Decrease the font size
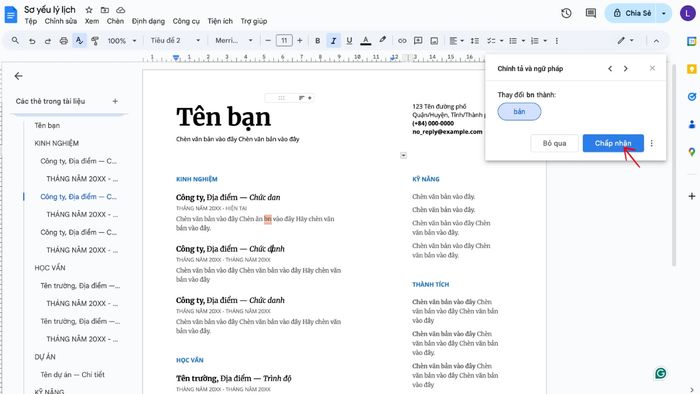This screenshot has width=700, height=394. coord(268,41)
